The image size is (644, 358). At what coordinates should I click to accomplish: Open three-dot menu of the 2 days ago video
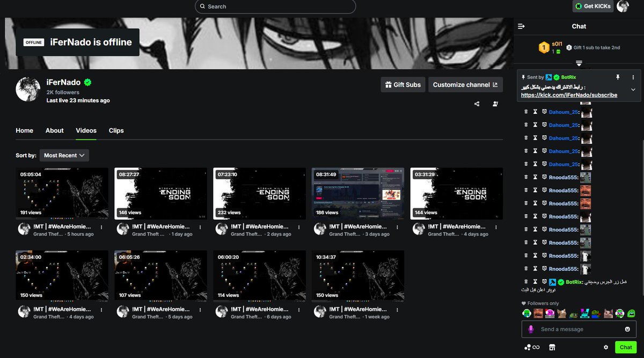[299, 227]
